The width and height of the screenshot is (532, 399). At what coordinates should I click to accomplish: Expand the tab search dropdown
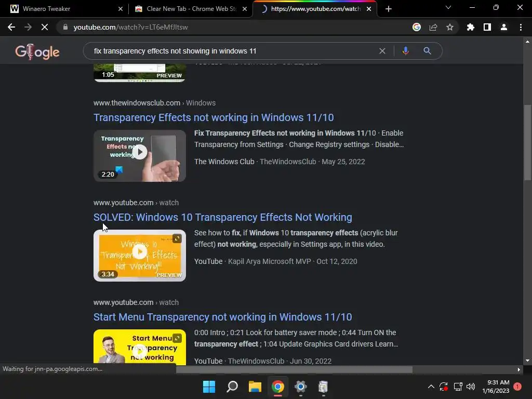tap(448, 7)
